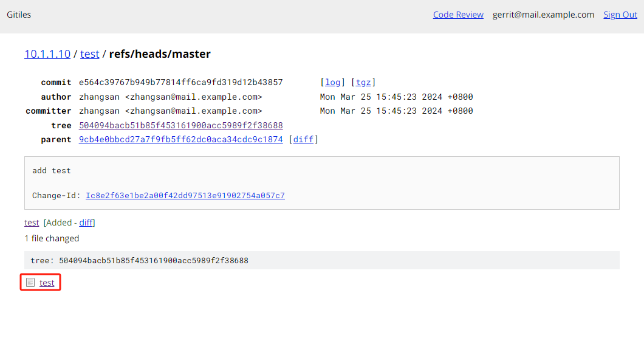This screenshot has height=338, width=644.
Task: Open the parent commit hash 9cb4e0bb link
Action: click(x=180, y=139)
